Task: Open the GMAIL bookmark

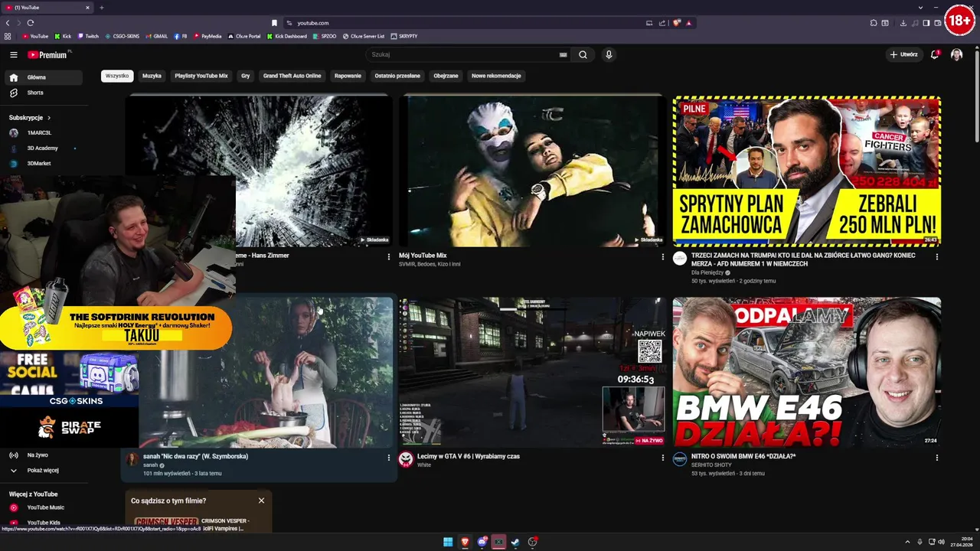Action: pos(157,36)
